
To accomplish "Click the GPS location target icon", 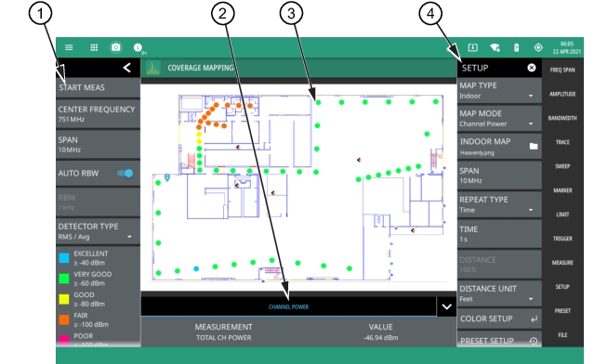I will [x=538, y=47].
